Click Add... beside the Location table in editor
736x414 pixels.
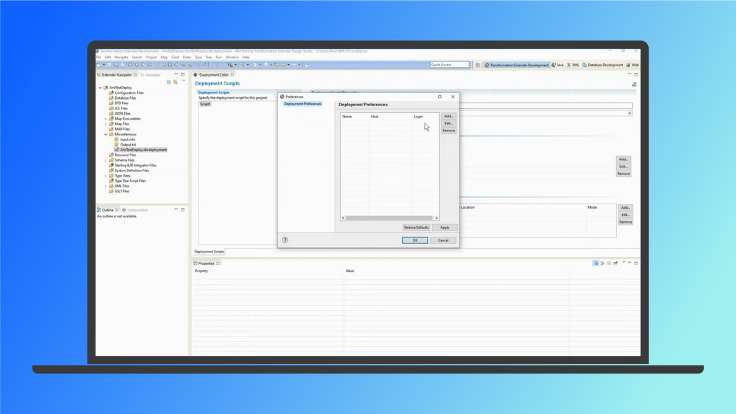click(625, 207)
